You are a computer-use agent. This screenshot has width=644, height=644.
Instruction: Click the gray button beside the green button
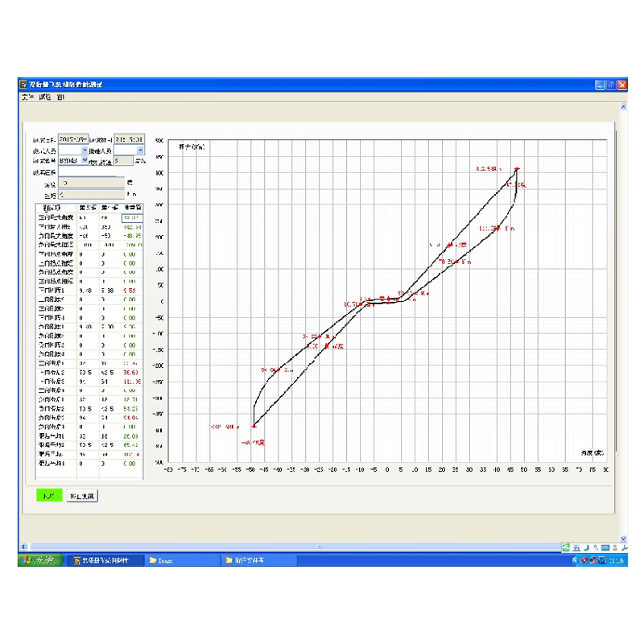tap(81, 496)
